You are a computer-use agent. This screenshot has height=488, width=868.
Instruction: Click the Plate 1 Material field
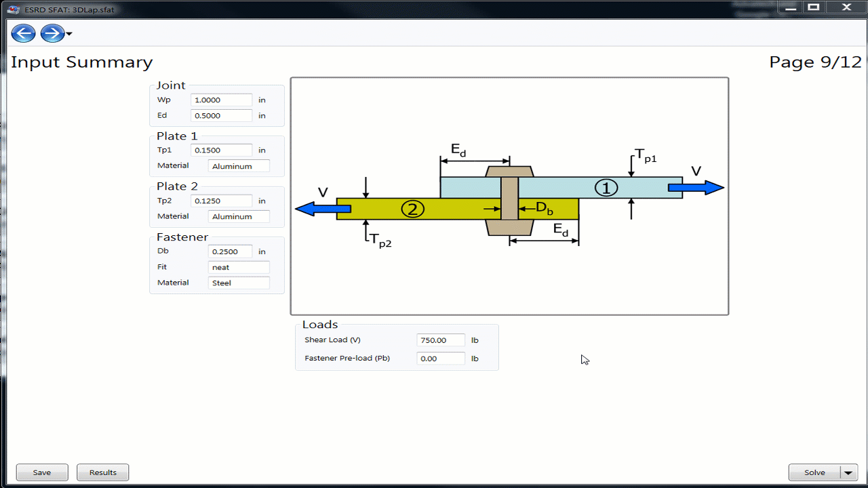[238, 166]
